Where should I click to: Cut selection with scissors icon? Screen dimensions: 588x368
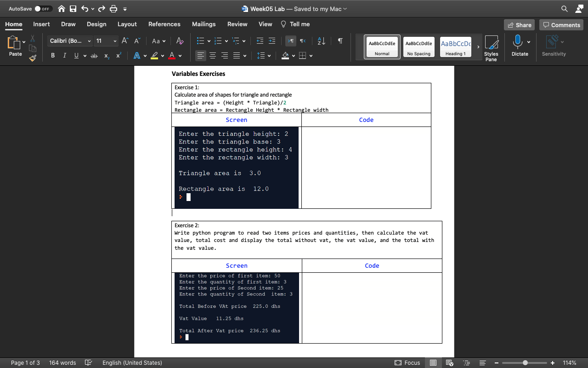click(33, 39)
